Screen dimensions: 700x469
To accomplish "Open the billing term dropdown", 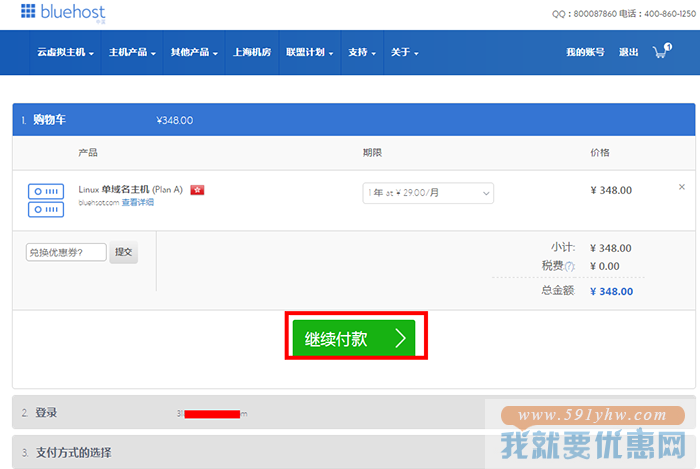I will point(428,193).
